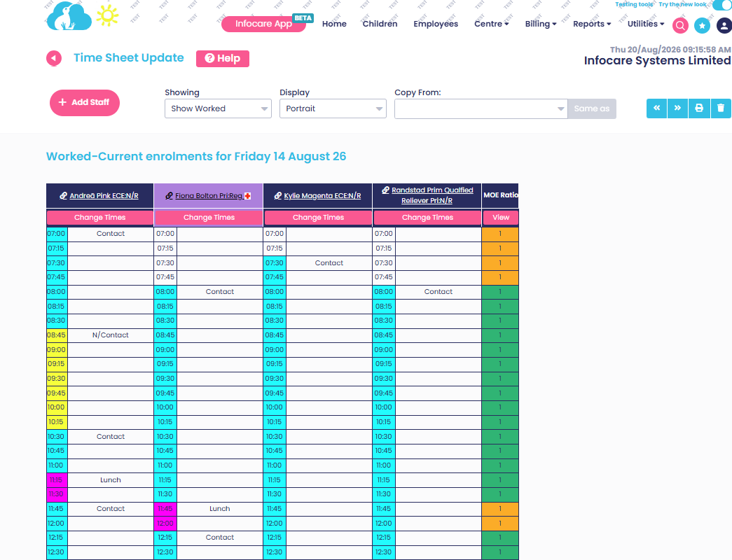
Task: Expand the Centre menu
Action: tap(491, 24)
